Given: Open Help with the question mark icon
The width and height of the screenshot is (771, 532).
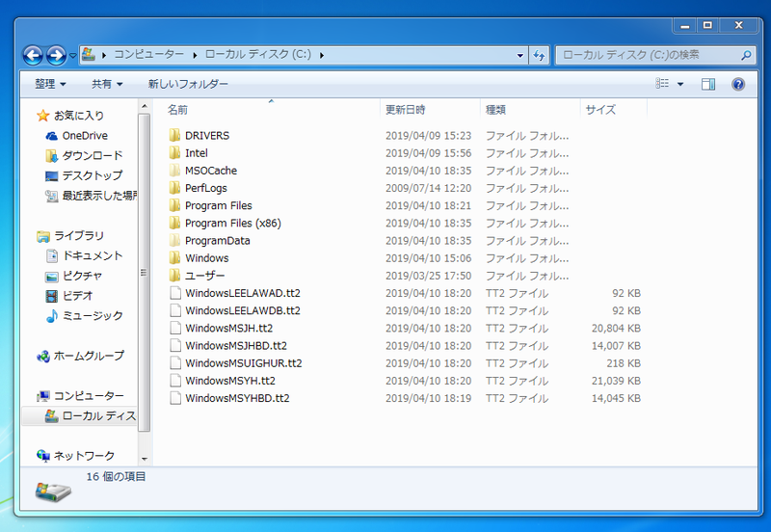Looking at the screenshot, I should [738, 84].
